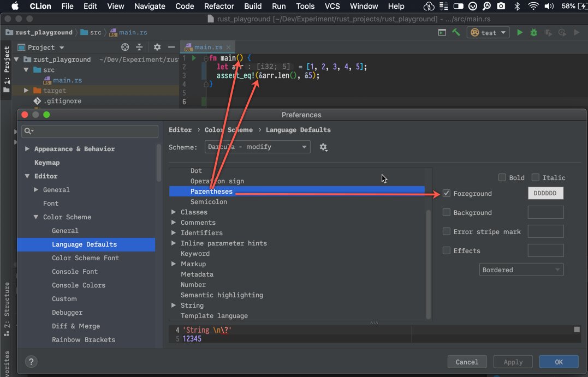Uncheck the Foreground checkbox
The image size is (588, 377).
pos(446,193)
